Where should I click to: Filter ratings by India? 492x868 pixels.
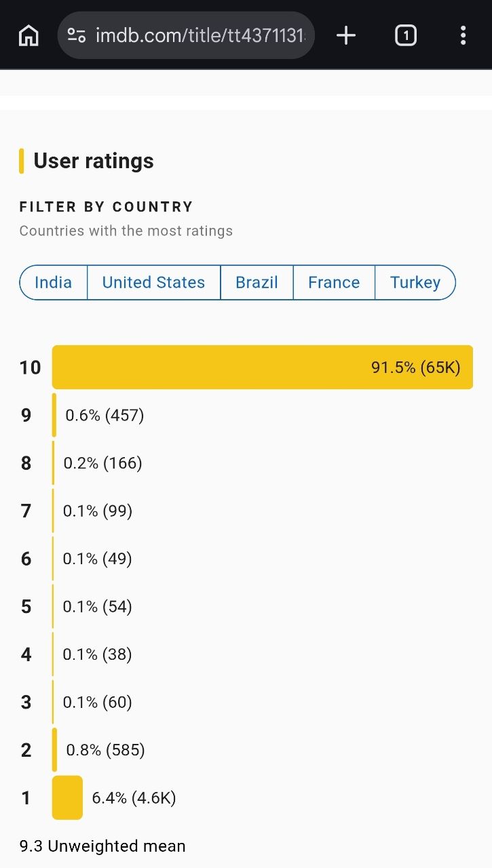pos(54,282)
